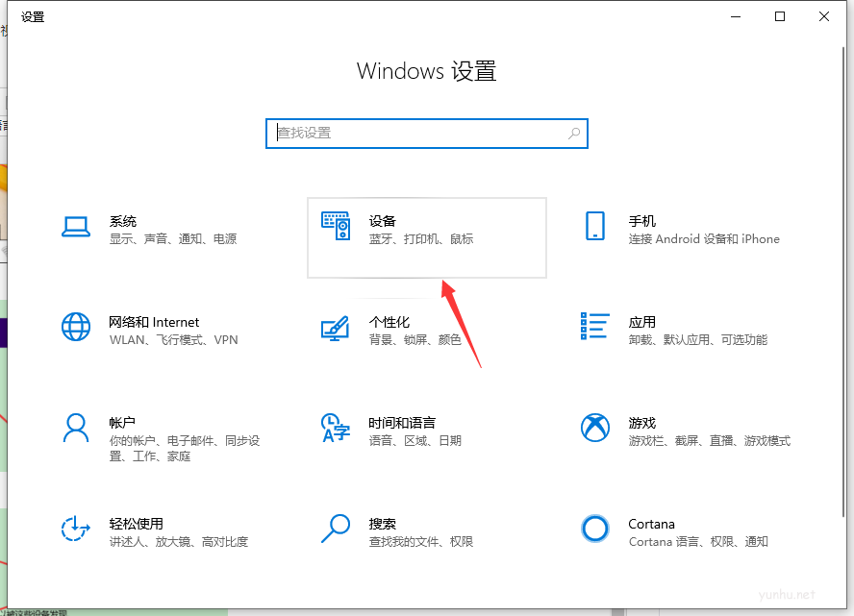
Task: Open the 帐户 person icon
Action: coord(76,428)
